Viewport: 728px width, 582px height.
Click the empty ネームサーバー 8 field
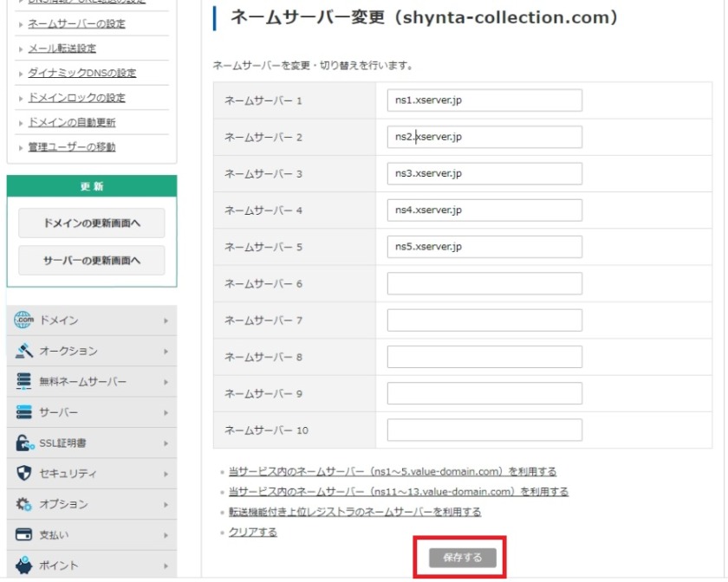coord(484,357)
